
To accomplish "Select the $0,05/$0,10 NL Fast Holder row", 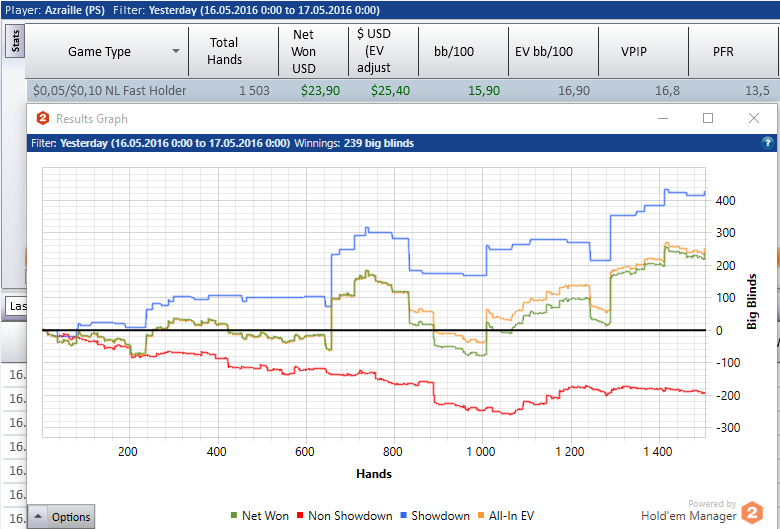I will [x=402, y=91].
